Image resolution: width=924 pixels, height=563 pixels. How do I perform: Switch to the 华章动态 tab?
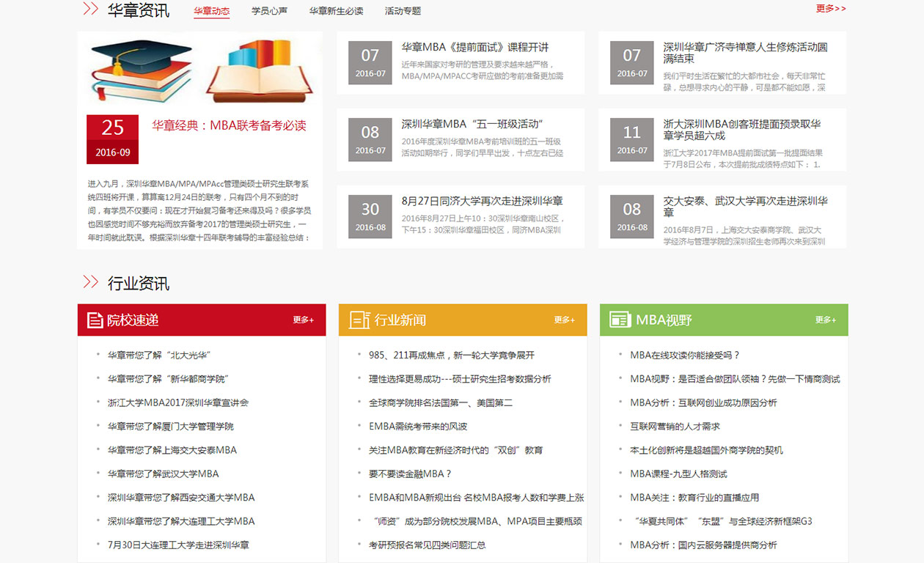coord(212,11)
